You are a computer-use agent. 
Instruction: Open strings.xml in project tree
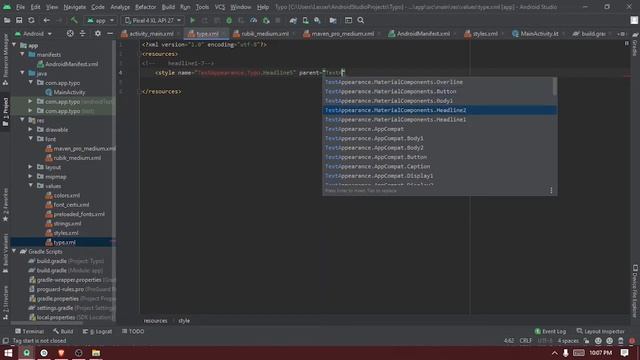[x=63, y=223]
